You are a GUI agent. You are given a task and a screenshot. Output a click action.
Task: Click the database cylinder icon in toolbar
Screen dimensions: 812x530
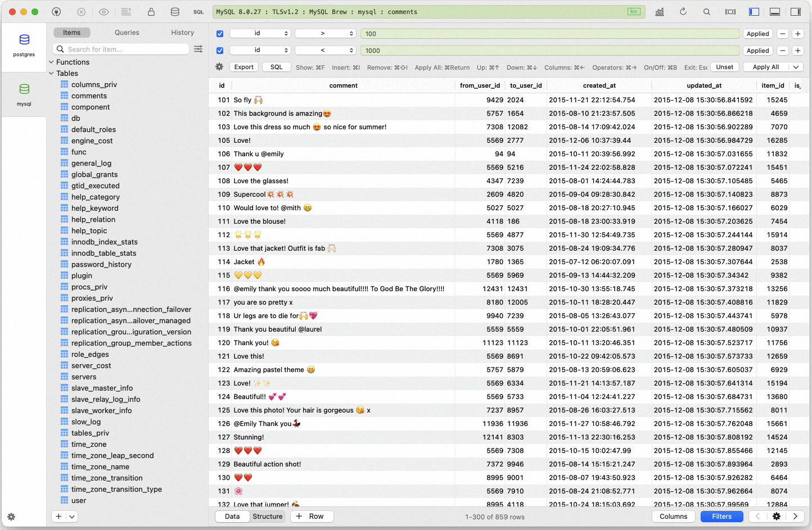tap(175, 12)
